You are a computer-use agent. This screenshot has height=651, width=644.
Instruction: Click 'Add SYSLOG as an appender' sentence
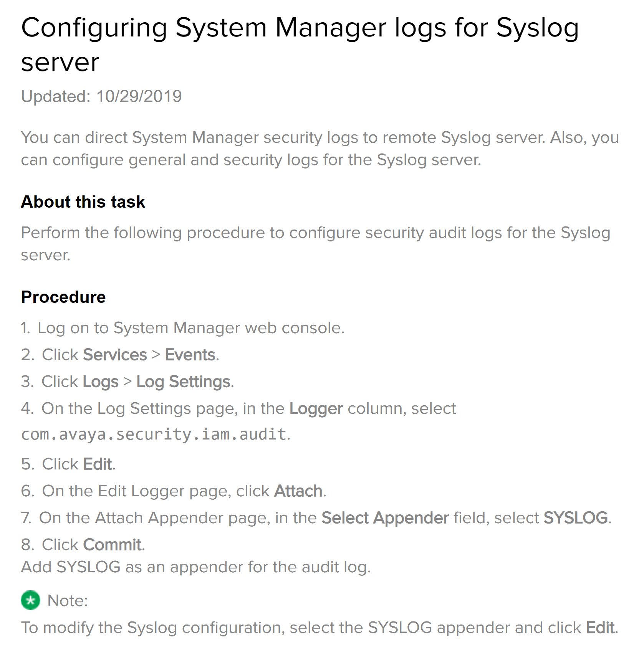196,567
